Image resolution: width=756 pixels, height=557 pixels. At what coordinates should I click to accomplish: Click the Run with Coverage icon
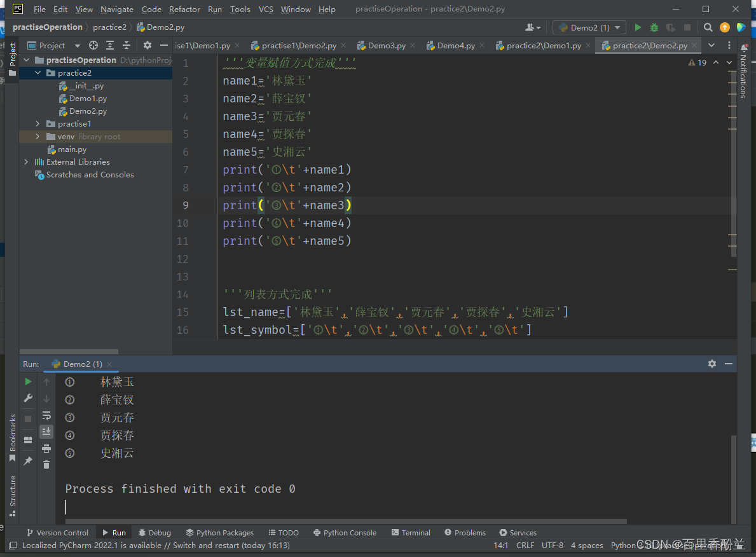coord(670,27)
